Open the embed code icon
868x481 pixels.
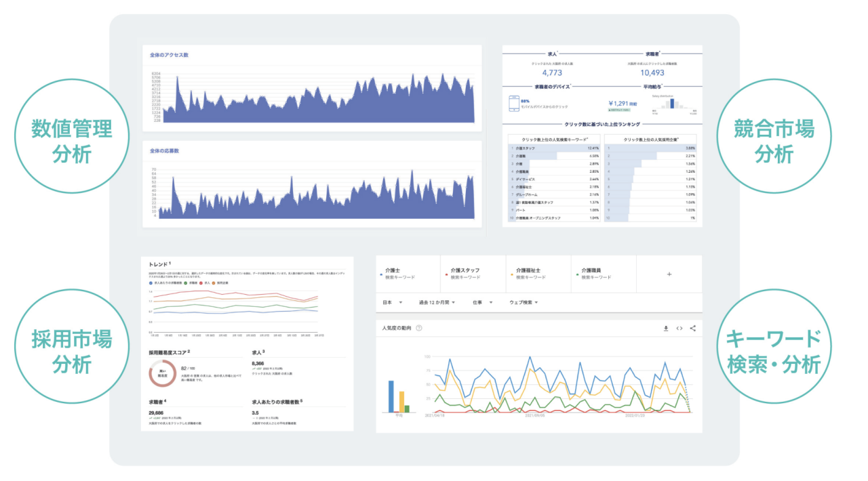[x=679, y=329]
